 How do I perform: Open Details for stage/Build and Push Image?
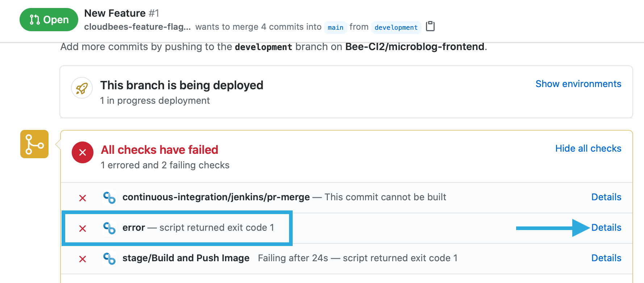click(x=606, y=258)
